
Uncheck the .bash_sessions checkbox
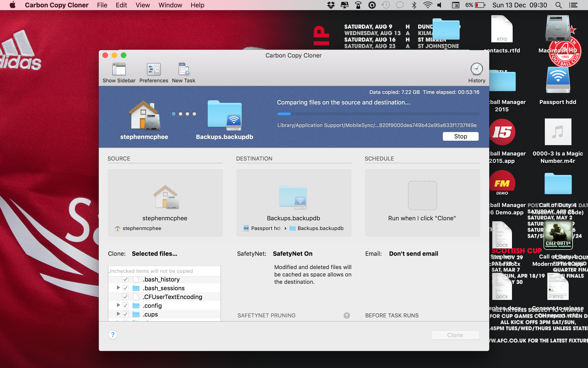pos(125,288)
